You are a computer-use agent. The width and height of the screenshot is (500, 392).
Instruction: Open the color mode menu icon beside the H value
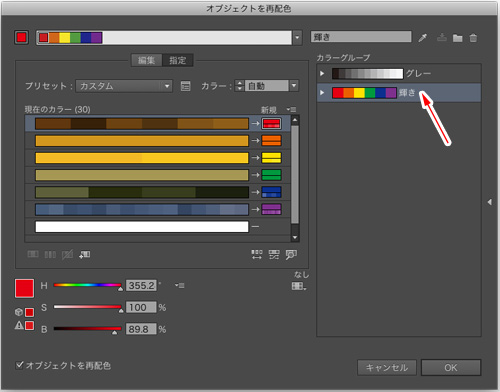pyautogui.click(x=179, y=285)
